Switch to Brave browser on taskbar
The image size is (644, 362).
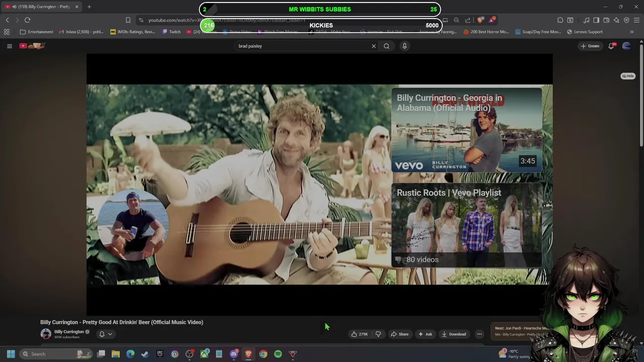pyautogui.click(x=249, y=354)
